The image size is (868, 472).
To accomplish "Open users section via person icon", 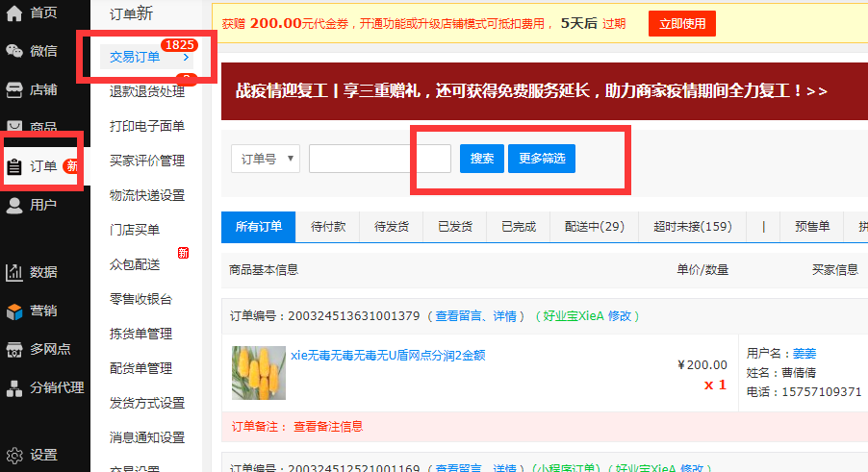I will (14, 205).
